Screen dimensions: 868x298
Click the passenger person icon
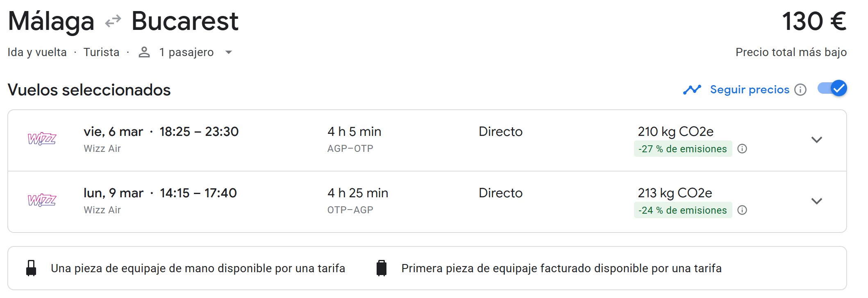(144, 52)
